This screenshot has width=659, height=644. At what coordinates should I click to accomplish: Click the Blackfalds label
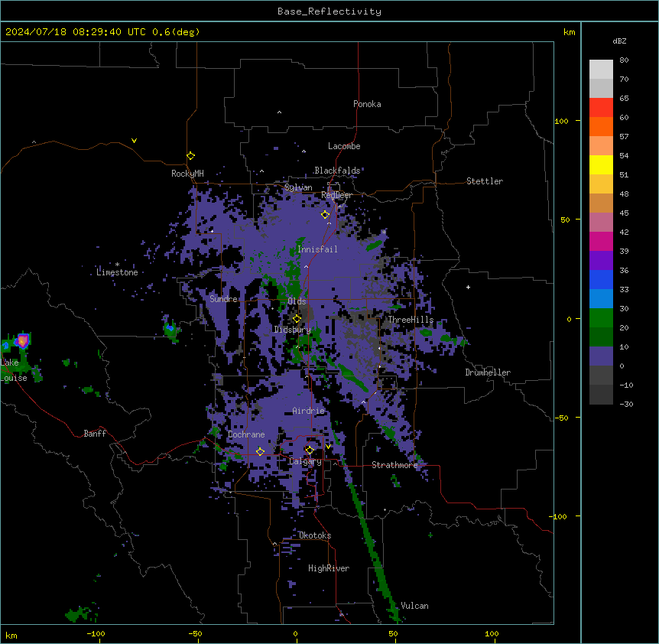337,171
